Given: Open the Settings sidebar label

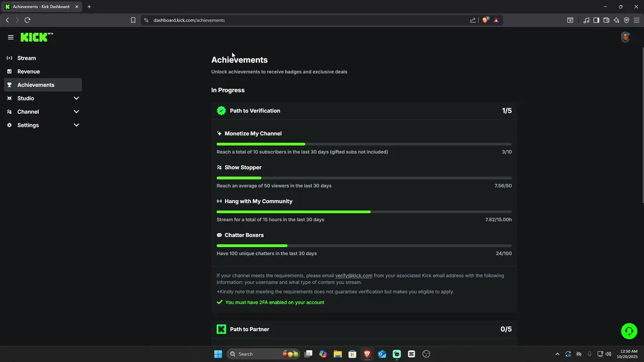Looking at the screenshot, I should [28, 125].
